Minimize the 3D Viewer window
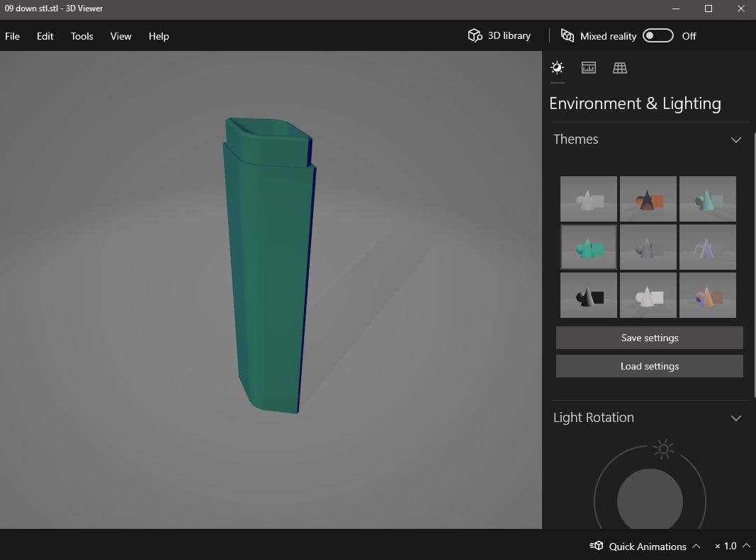 tap(676, 8)
